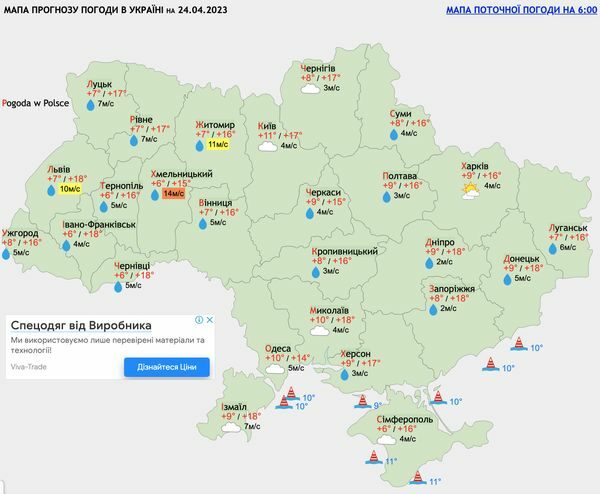Open the forecast for Херсон

(355, 354)
